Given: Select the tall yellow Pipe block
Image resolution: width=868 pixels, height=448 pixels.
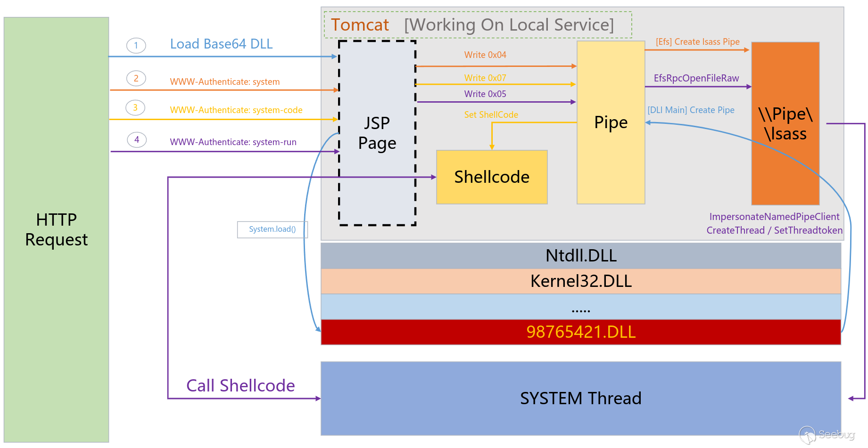Looking at the screenshot, I should click(611, 122).
